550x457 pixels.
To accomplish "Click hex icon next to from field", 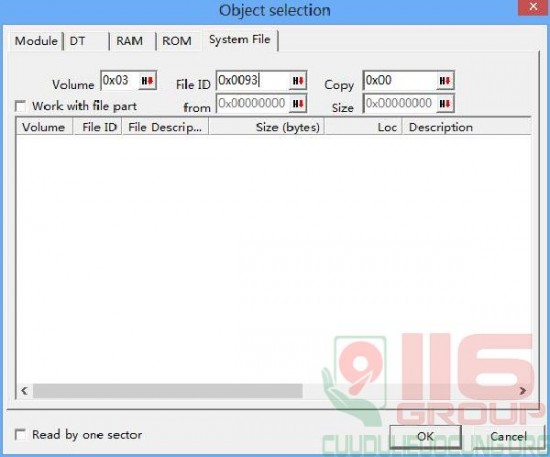I will [298, 103].
